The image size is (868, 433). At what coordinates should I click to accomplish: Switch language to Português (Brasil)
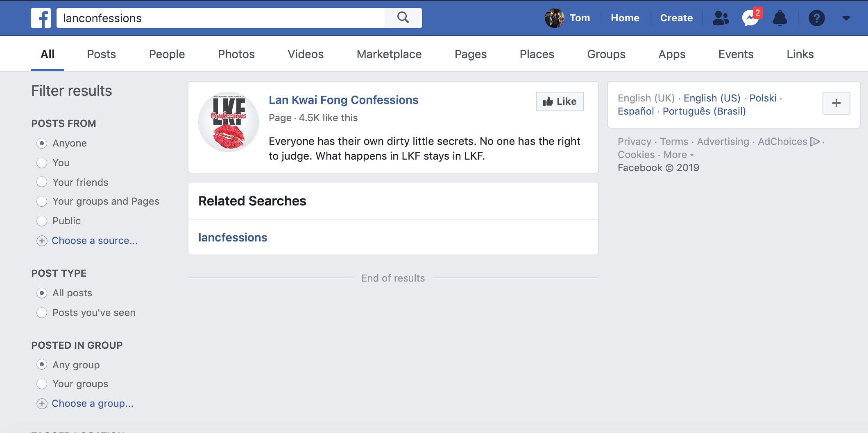[x=704, y=111]
